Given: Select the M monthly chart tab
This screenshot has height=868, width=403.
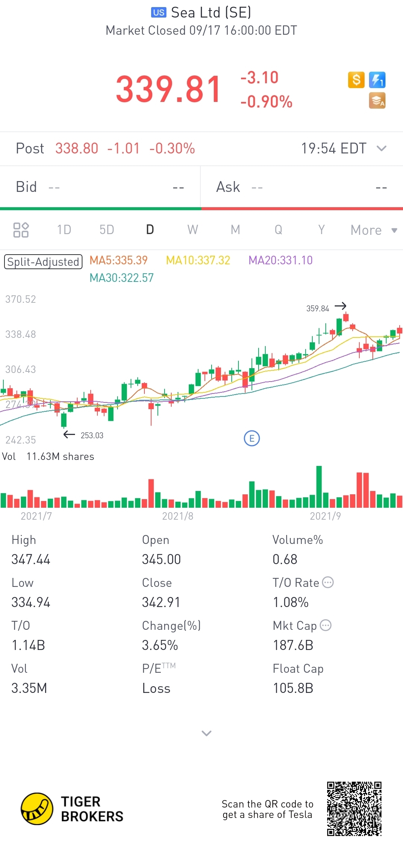Looking at the screenshot, I should 235,230.
